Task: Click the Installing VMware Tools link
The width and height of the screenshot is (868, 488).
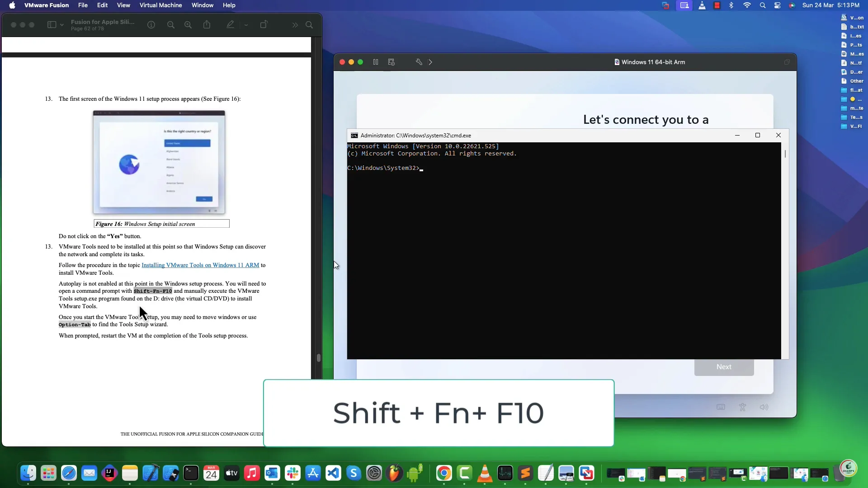Action: [x=200, y=265]
